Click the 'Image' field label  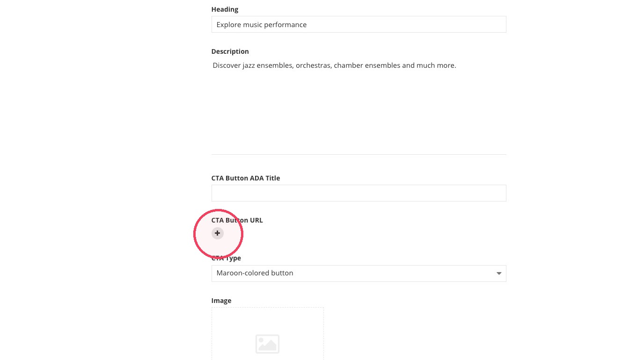tap(221, 301)
